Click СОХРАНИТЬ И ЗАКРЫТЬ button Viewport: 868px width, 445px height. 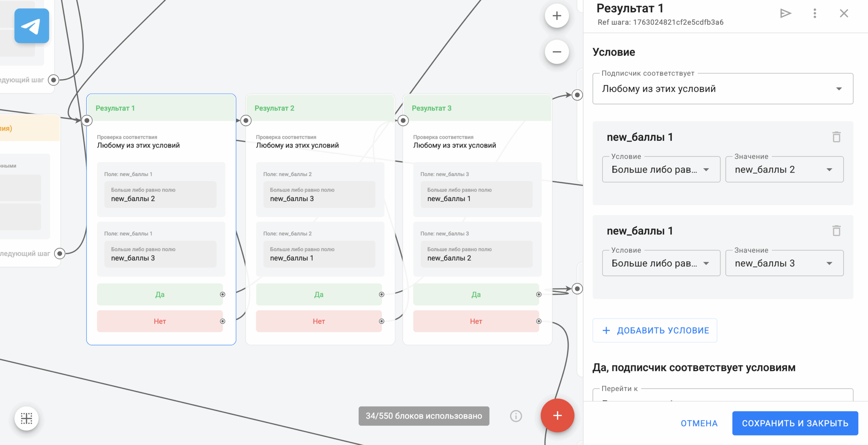(x=795, y=423)
